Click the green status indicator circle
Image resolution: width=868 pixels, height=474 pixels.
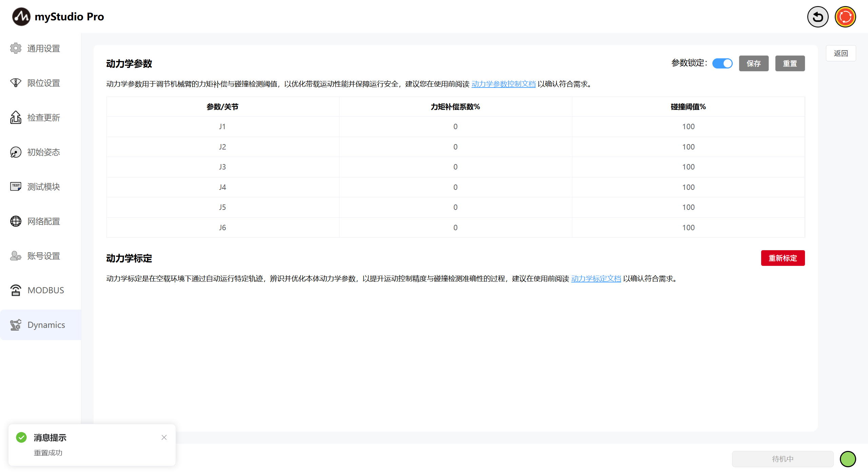[848, 459]
